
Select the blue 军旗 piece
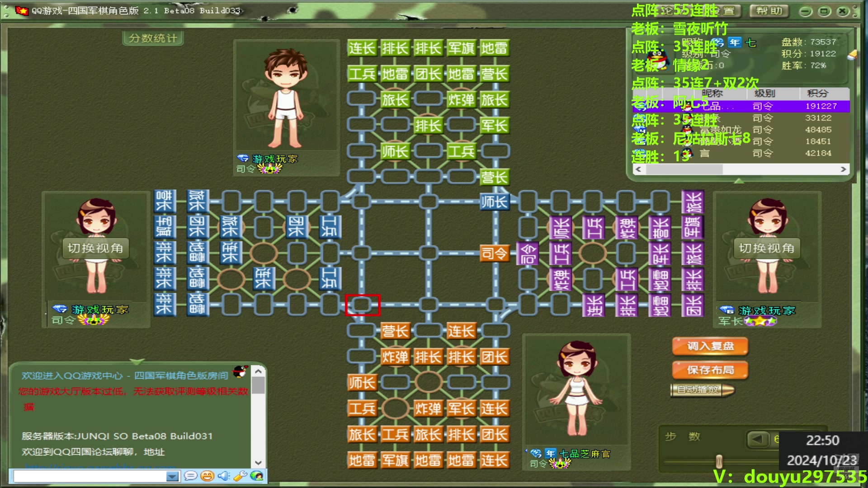[x=164, y=227]
